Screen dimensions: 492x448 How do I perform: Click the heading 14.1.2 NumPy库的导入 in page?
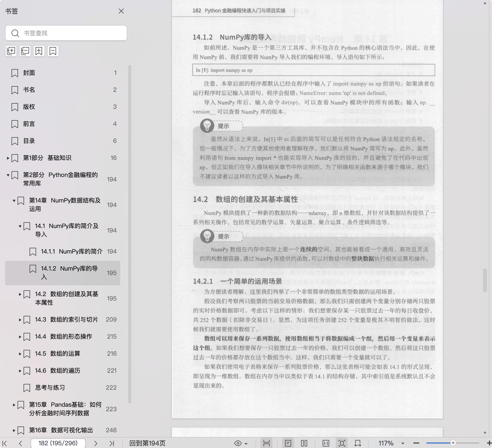tap(232, 37)
